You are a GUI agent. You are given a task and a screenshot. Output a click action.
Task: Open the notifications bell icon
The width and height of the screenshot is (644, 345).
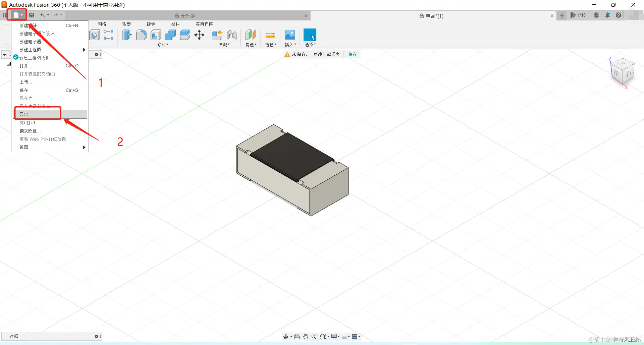[607, 15]
